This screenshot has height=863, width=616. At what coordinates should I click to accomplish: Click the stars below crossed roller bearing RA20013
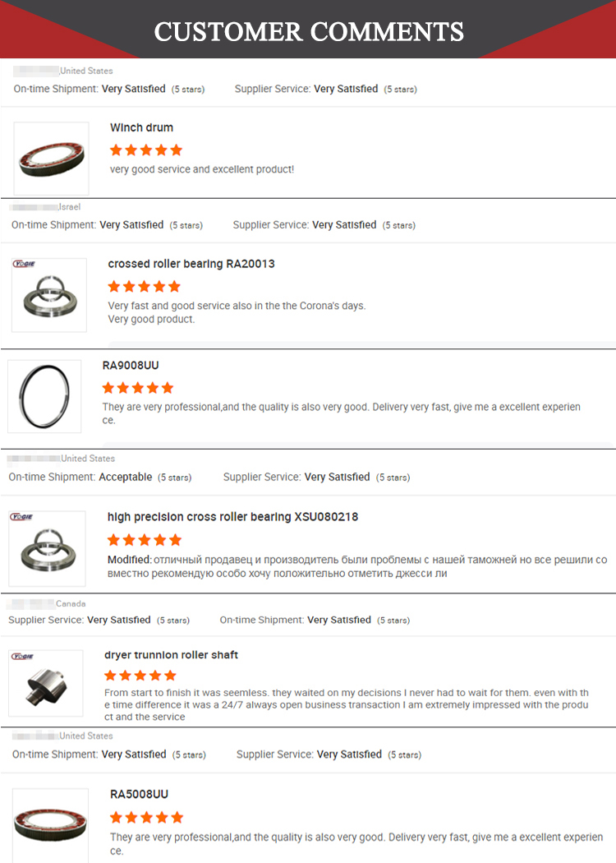click(144, 287)
